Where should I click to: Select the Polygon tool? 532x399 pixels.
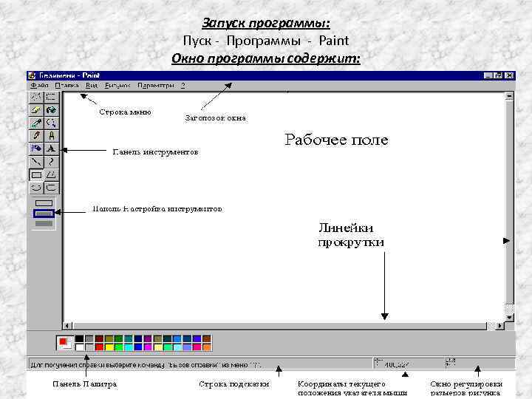click(51, 174)
